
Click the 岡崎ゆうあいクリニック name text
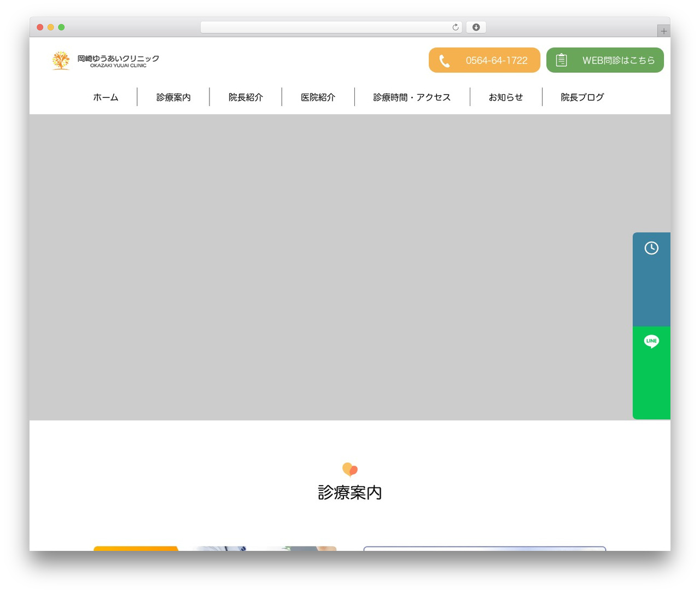(x=118, y=59)
